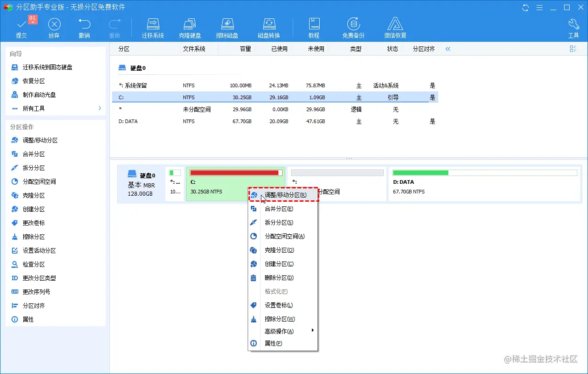Launch the 擦除磁盘 (Wipe Disk) tool
This screenshot has height=374, width=588.
227,27
